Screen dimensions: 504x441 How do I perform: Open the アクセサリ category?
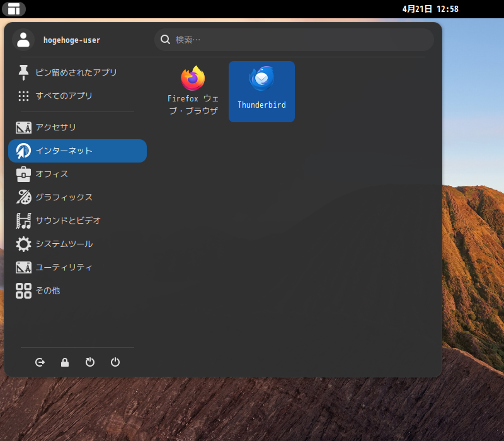click(77, 127)
